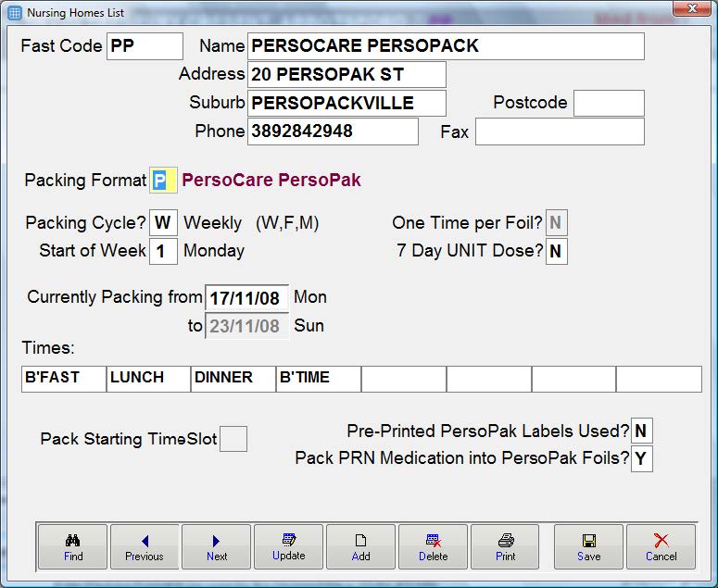Click the Postcode input box
718x588 pixels.
(609, 103)
